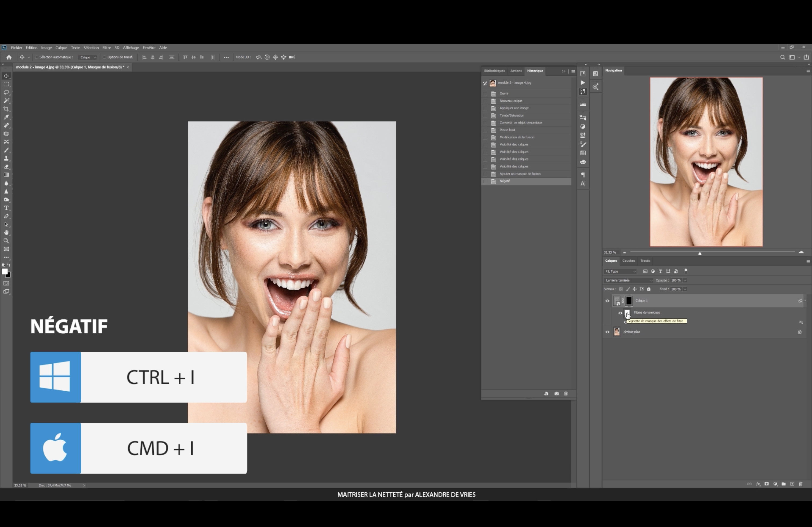
Task: Select the Passe-haut history state
Action: pos(507,130)
